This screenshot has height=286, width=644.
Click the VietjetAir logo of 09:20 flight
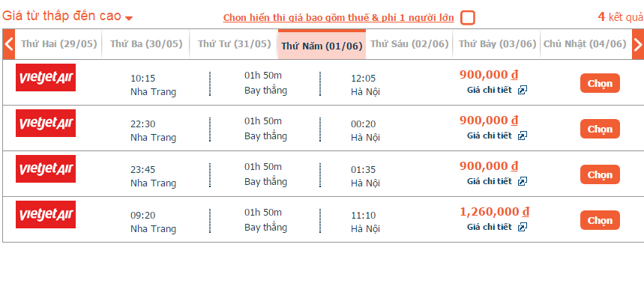pyautogui.click(x=46, y=215)
